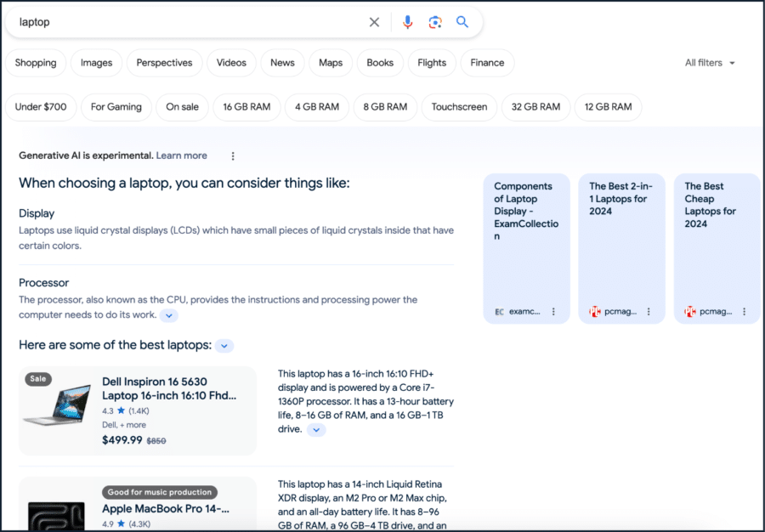The image size is (765, 532).
Task: Switch to the Images tab
Action: pos(96,63)
